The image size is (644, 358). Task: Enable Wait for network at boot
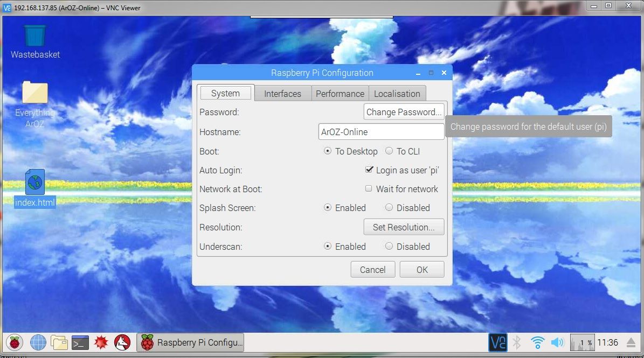369,188
